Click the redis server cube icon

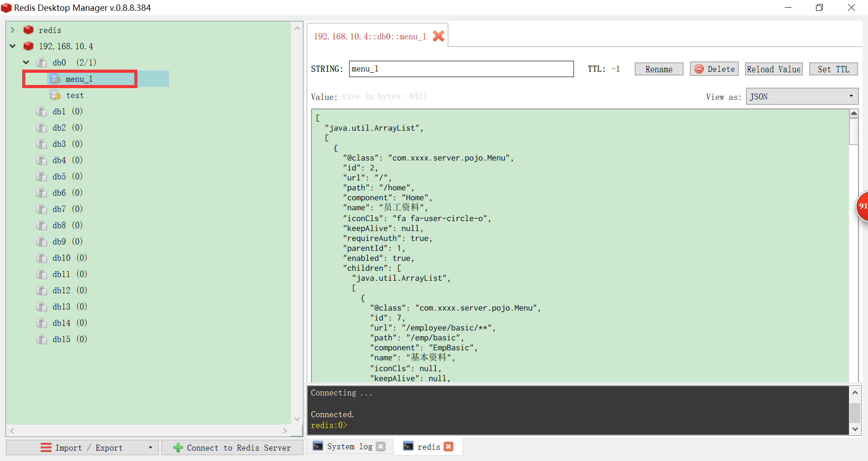click(x=28, y=30)
